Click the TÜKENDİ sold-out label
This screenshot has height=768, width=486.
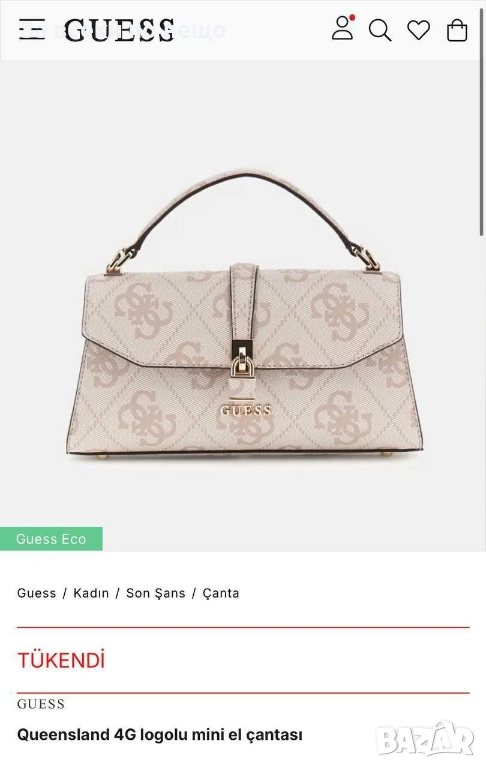click(x=61, y=660)
